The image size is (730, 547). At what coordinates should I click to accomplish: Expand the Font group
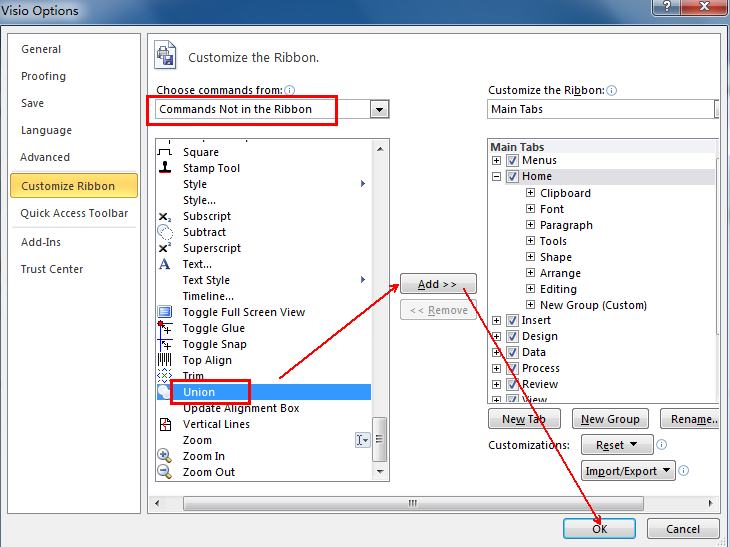point(530,209)
